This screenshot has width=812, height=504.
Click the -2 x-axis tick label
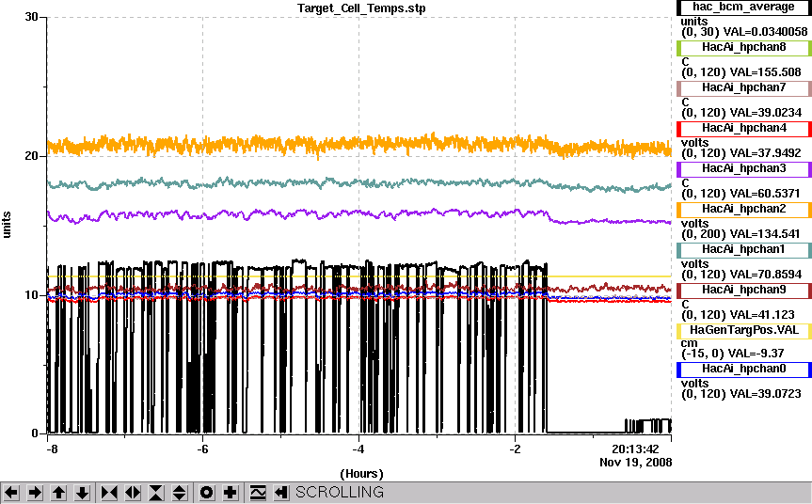click(515, 449)
